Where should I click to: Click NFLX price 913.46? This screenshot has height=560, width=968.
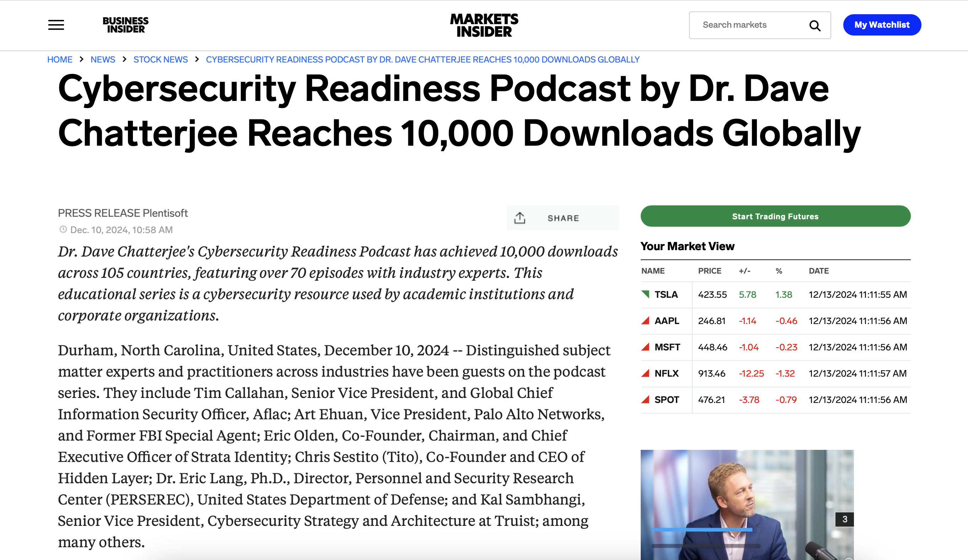(x=712, y=373)
